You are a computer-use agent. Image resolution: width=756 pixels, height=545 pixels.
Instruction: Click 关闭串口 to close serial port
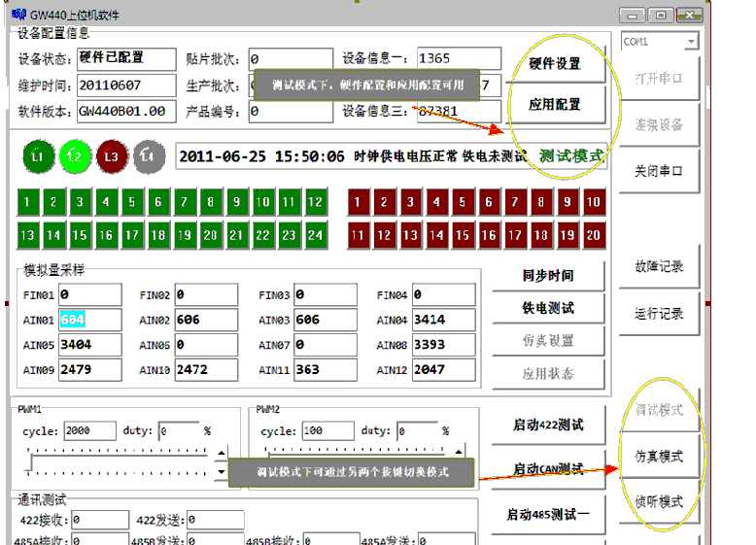[659, 171]
